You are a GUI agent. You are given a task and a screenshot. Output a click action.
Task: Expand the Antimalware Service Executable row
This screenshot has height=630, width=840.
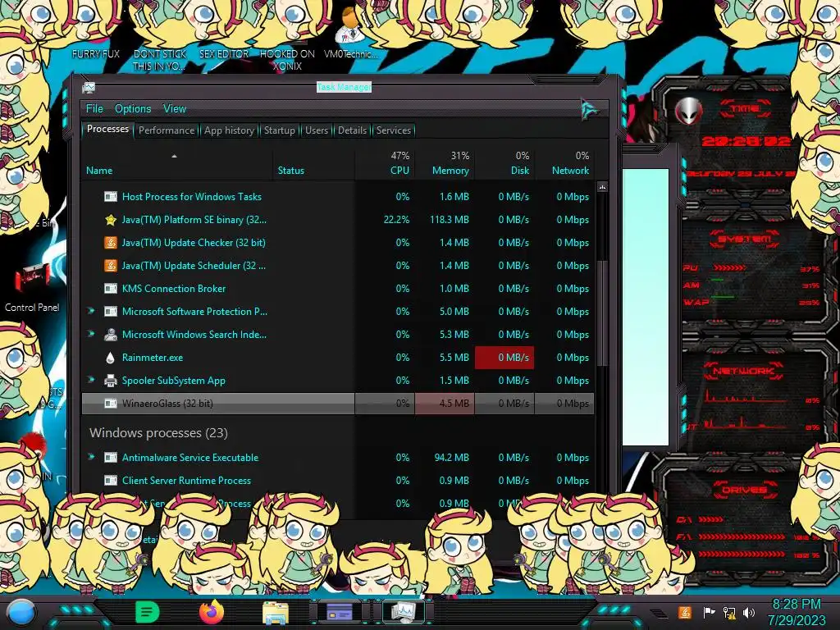pos(91,457)
